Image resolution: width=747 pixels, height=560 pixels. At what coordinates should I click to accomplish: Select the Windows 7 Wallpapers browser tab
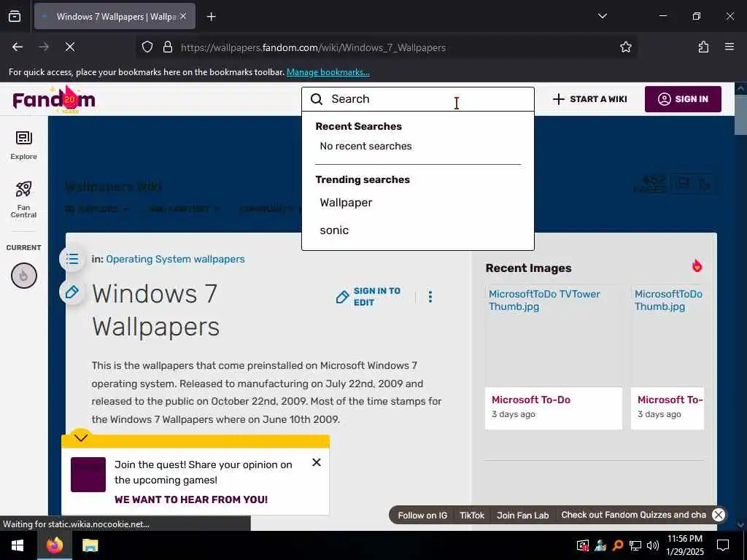coord(115,17)
